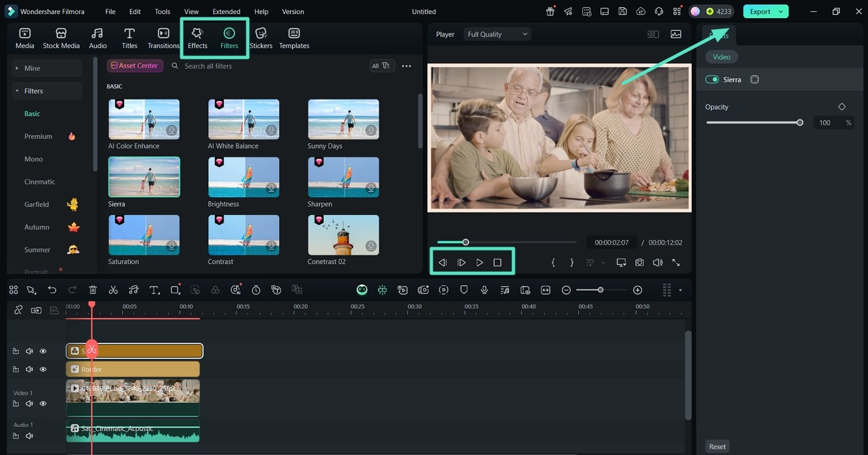Switch to the Effects tab
The height and width of the screenshot is (455, 868).
[198, 39]
